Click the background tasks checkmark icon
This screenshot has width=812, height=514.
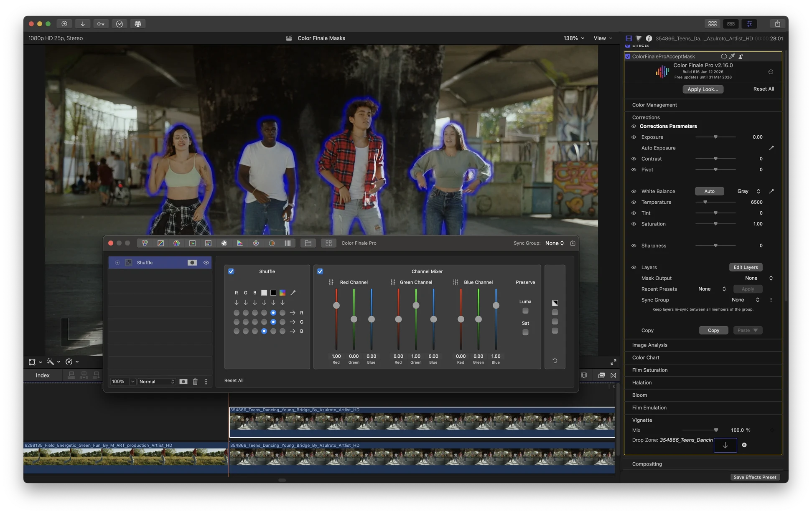coord(120,24)
